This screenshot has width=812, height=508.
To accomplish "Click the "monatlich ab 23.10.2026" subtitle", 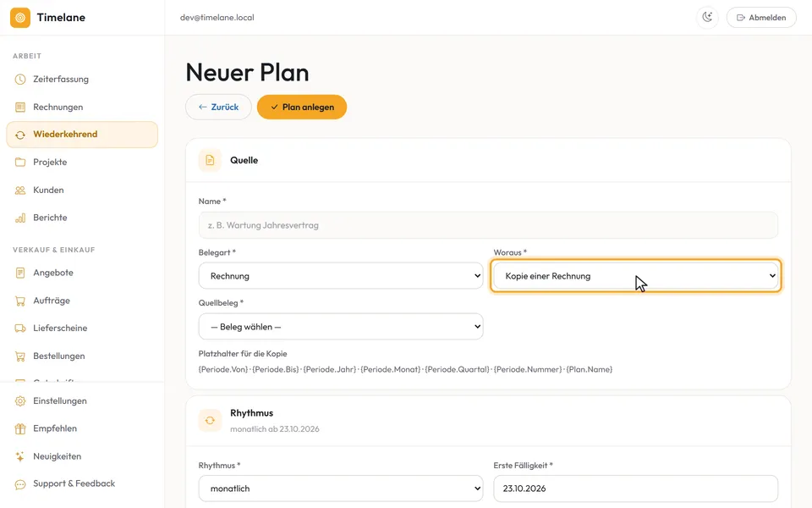I will point(274,429).
